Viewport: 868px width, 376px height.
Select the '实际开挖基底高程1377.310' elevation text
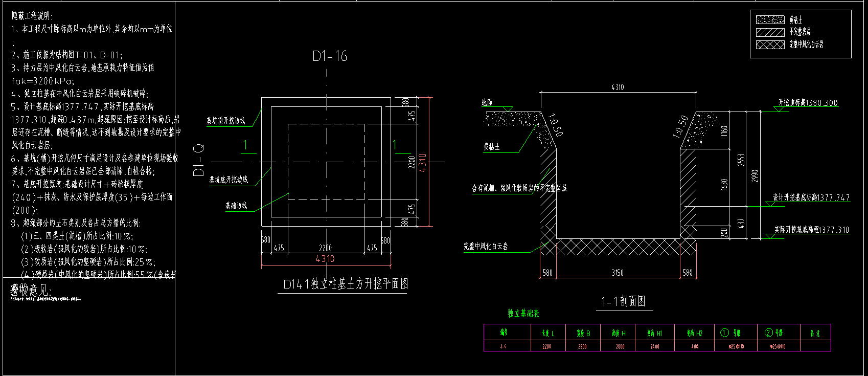tap(811, 230)
